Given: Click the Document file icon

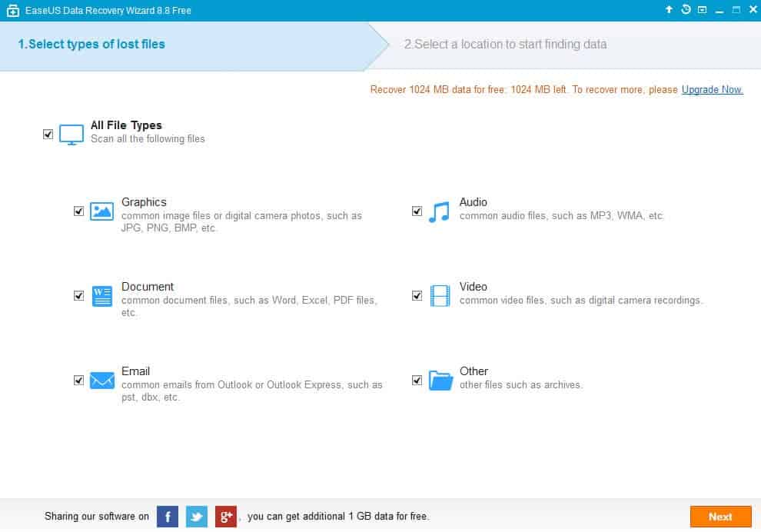Looking at the screenshot, I should click(x=101, y=296).
